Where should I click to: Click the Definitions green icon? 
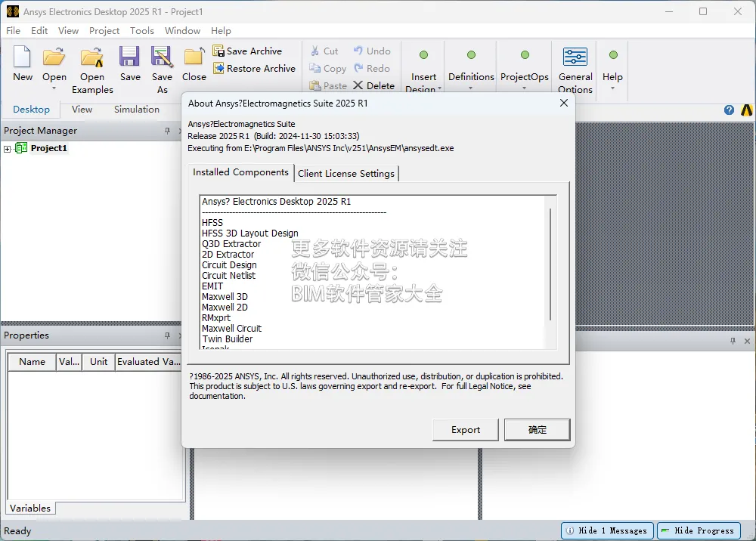(x=471, y=55)
